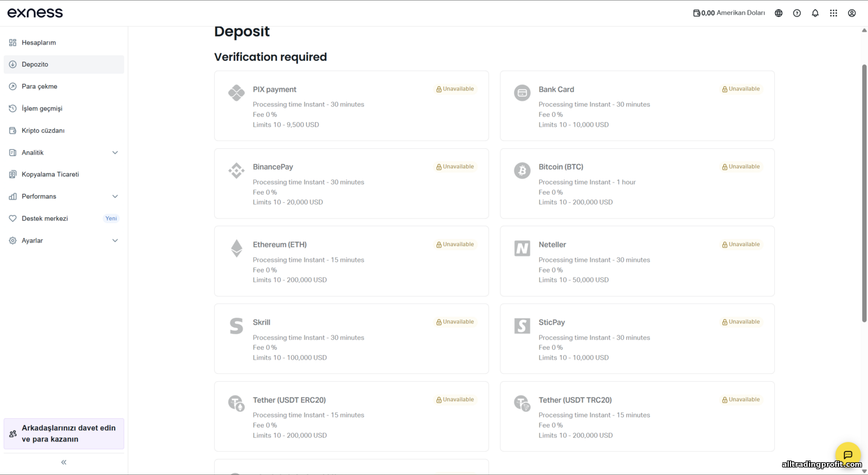Image resolution: width=868 pixels, height=475 pixels.
Task: Go to Hesaplarım in sidebar
Action: click(39, 43)
